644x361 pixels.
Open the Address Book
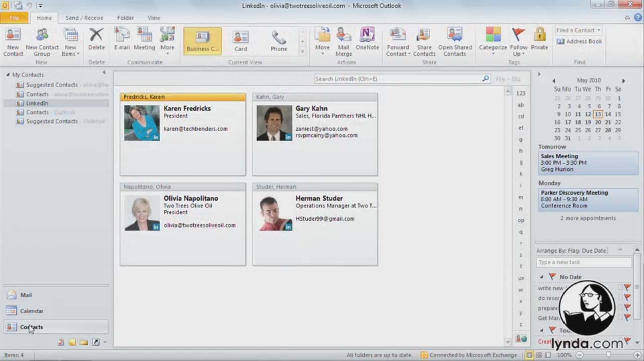point(579,41)
